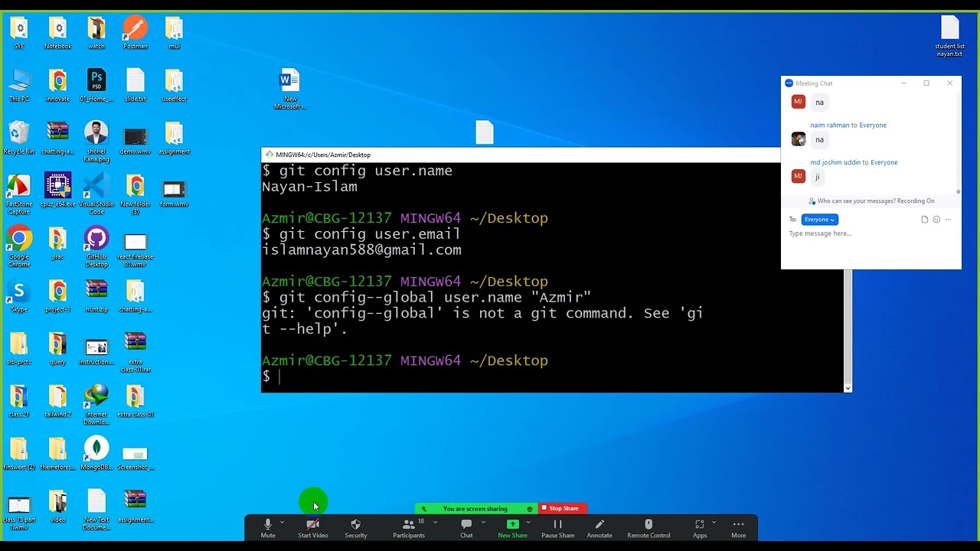
Task: Select FastStone Capture shortcut
Action: click(19, 194)
